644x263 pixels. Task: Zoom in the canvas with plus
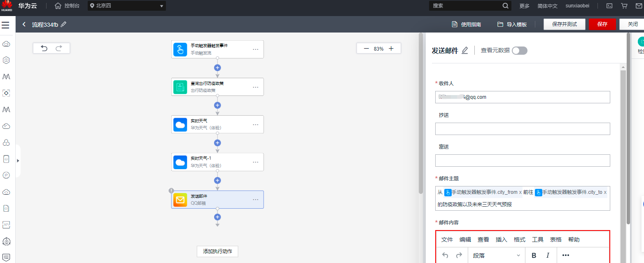click(x=391, y=49)
